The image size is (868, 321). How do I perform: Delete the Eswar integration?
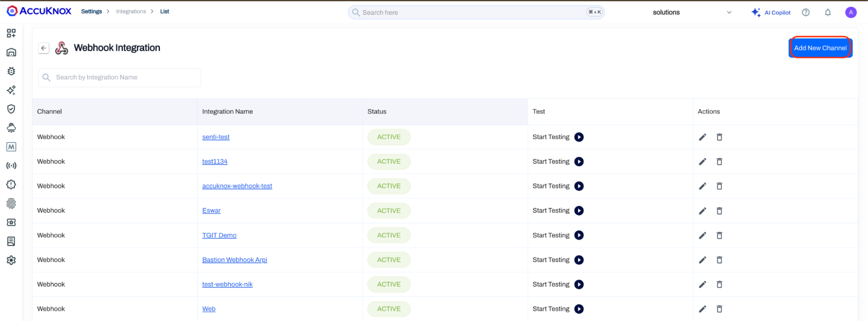coord(719,211)
